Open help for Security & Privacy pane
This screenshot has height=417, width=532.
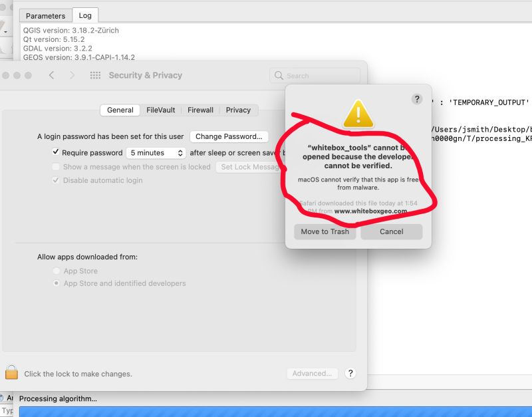[x=350, y=373]
